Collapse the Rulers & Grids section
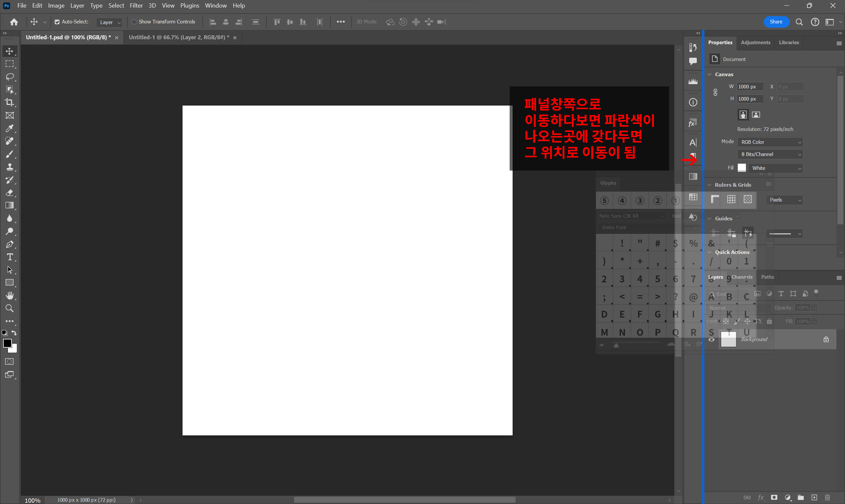Image resolution: width=845 pixels, height=504 pixels. point(709,185)
